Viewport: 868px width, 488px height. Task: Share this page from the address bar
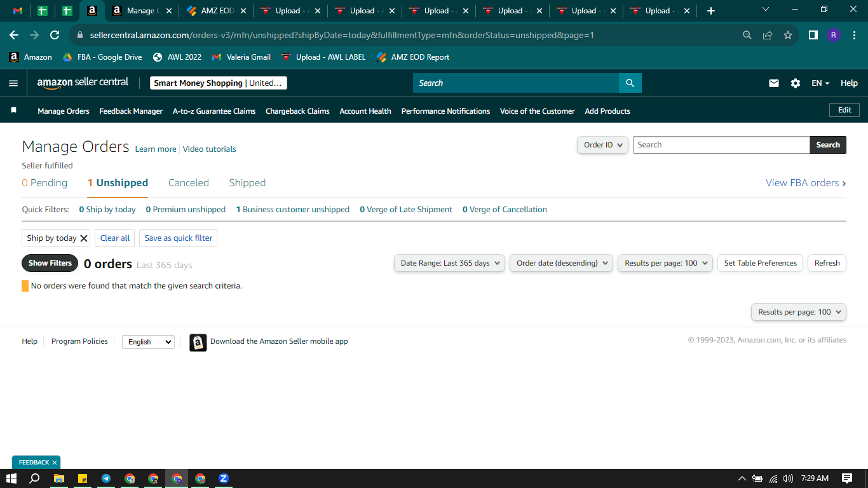(x=768, y=35)
